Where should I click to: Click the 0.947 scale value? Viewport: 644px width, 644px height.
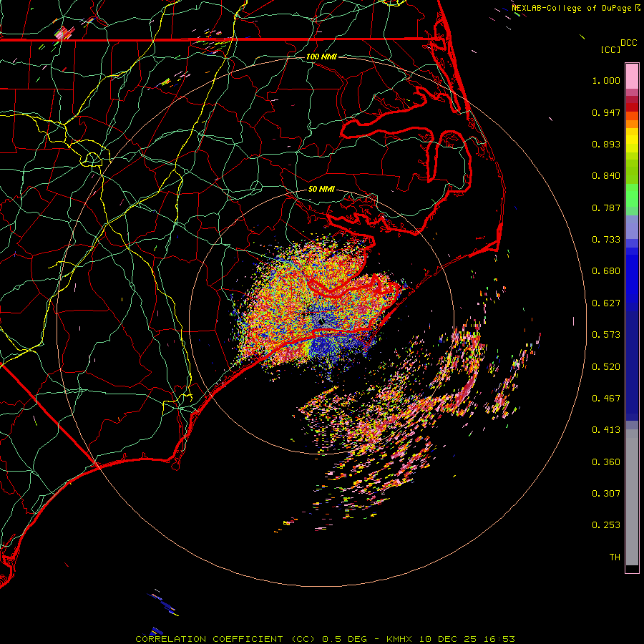(606, 112)
